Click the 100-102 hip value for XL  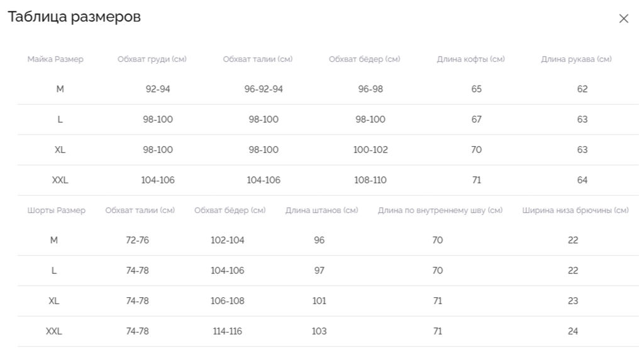370,150
